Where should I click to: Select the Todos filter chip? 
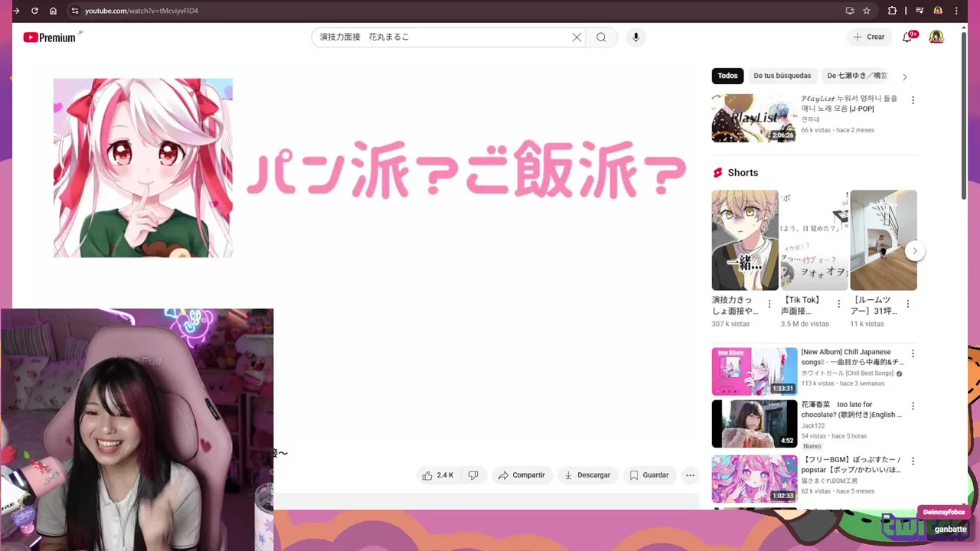click(727, 76)
